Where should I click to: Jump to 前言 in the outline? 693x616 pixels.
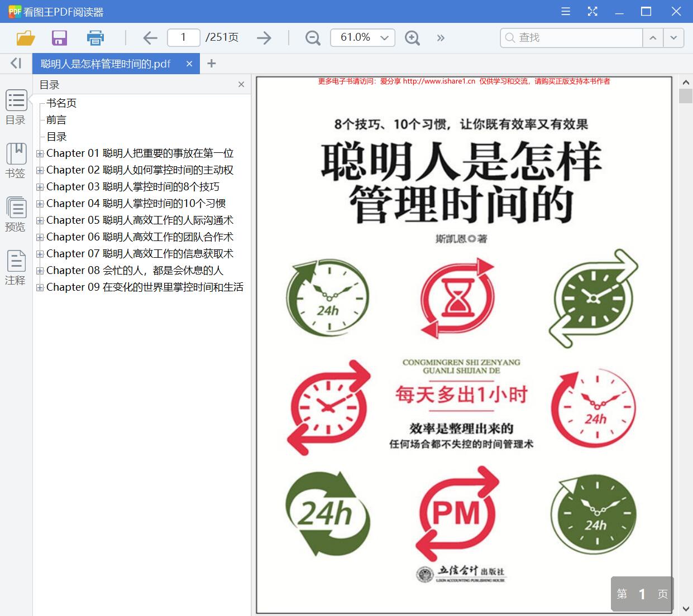point(56,120)
